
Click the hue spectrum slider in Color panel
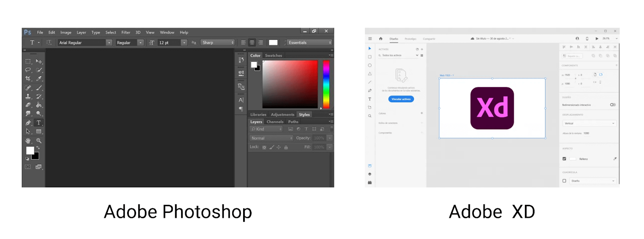[326, 84]
